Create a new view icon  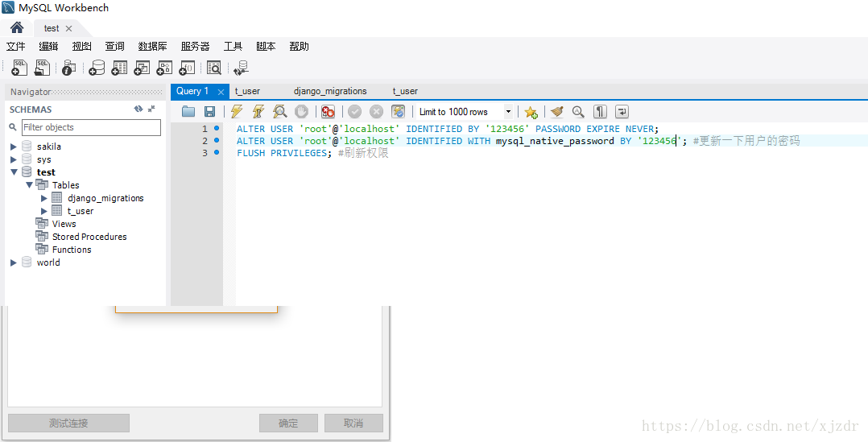click(x=142, y=68)
